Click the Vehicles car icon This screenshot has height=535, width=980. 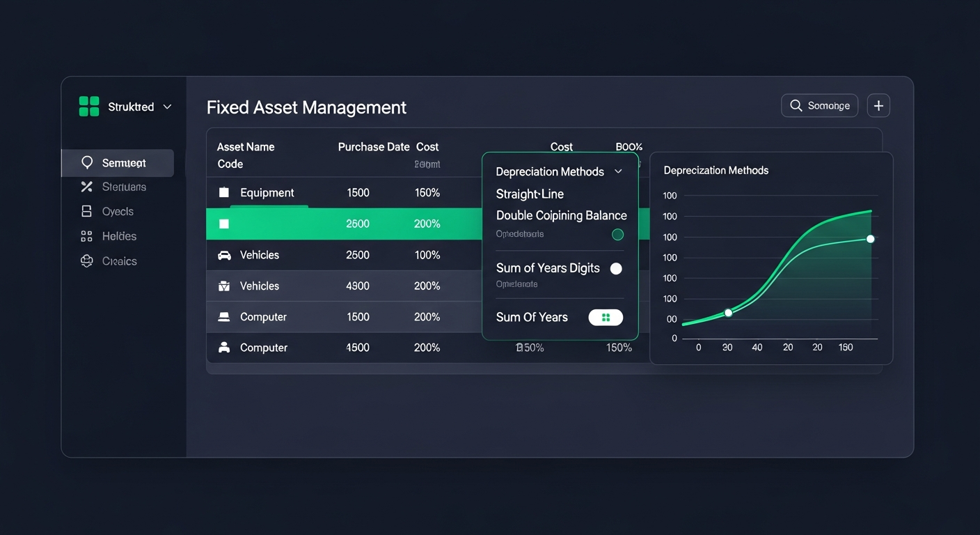click(x=223, y=255)
